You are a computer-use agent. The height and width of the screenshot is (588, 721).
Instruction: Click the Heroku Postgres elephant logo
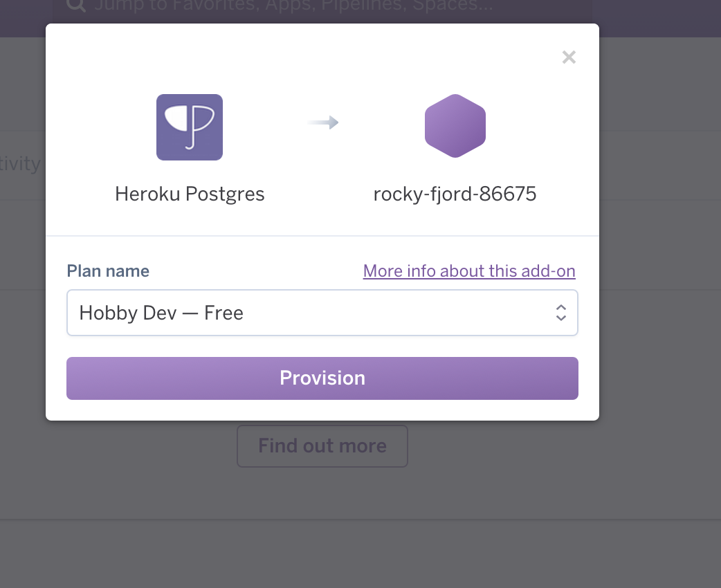pyautogui.click(x=190, y=127)
